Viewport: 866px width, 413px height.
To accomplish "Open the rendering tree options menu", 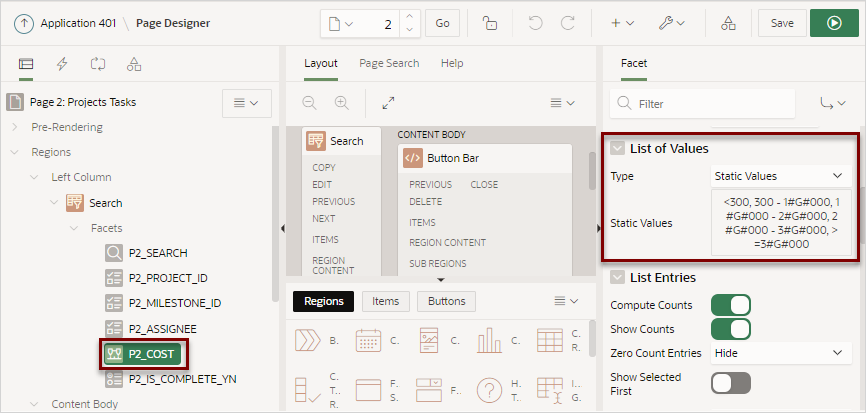I will pyautogui.click(x=246, y=103).
